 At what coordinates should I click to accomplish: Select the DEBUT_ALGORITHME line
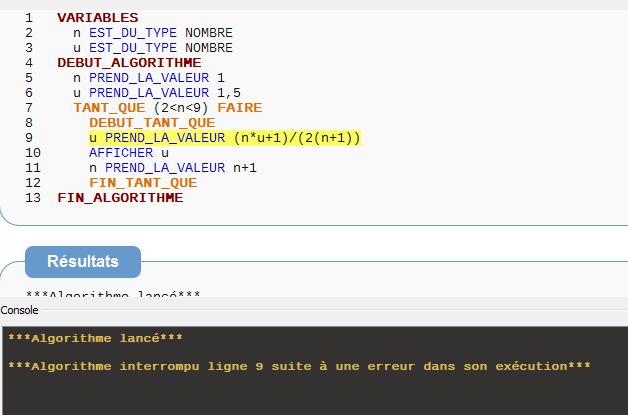129,62
